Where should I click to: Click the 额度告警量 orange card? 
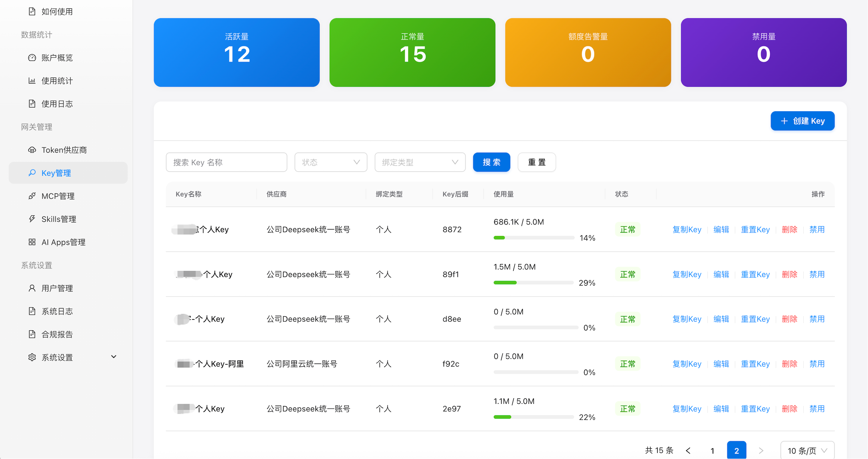tap(588, 52)
